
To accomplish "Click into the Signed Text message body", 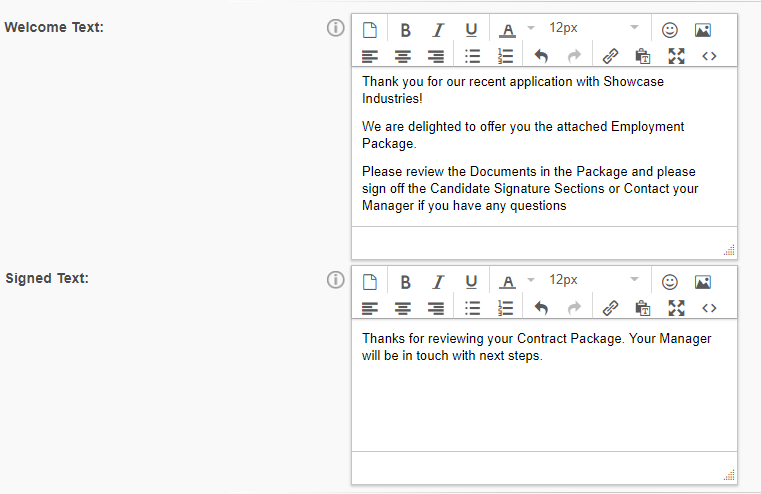I will [x=544, y=400].
